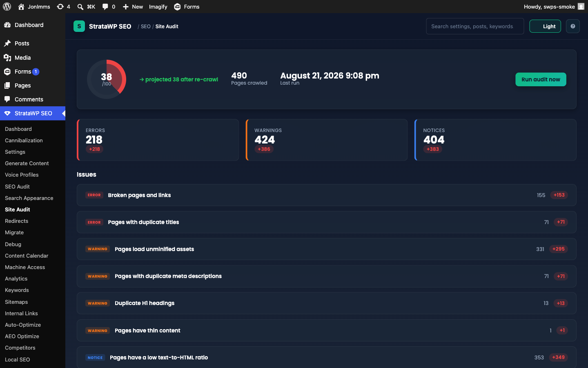The image size is (588, 368).
Task: Click the SEO breadcrumb link
Action: coord(146,26)
